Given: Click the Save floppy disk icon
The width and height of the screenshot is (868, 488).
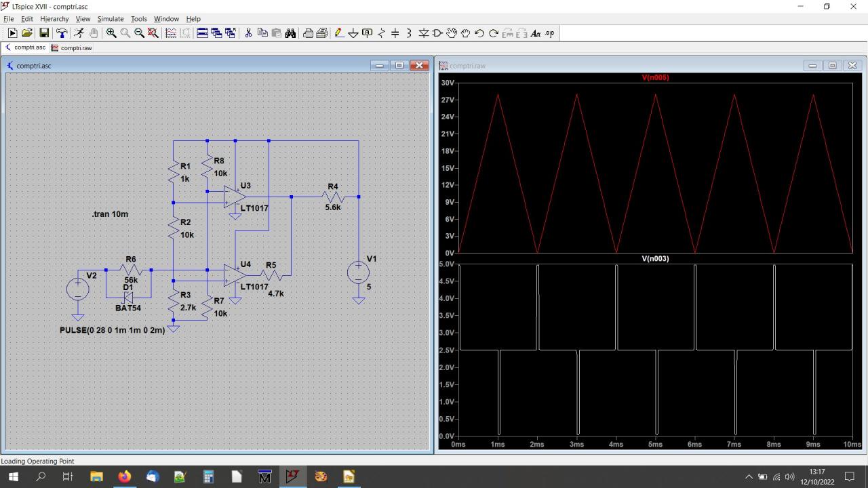Looking at the screenshot, I should [x=44, y=33].
